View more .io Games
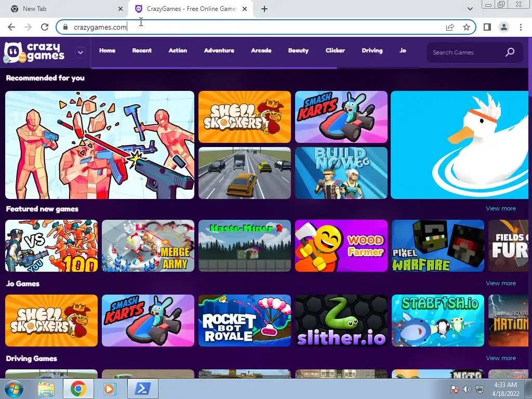 tap(501, 283)
